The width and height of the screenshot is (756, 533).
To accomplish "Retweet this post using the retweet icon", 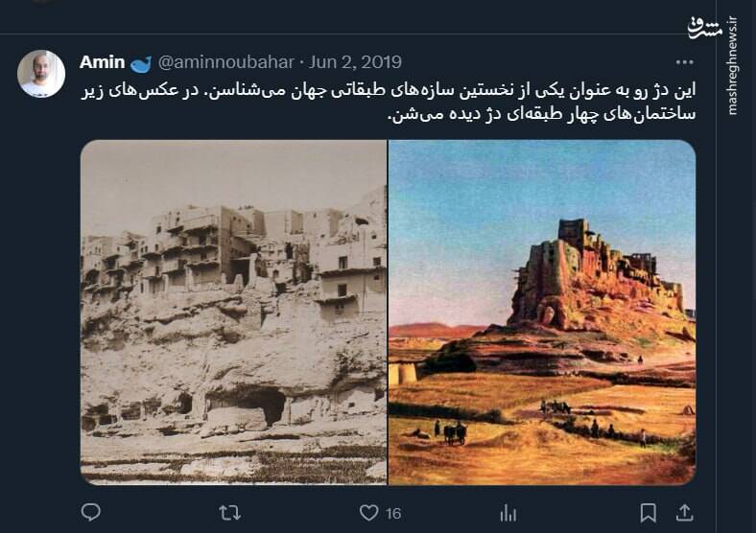I will tap(229, 513).
